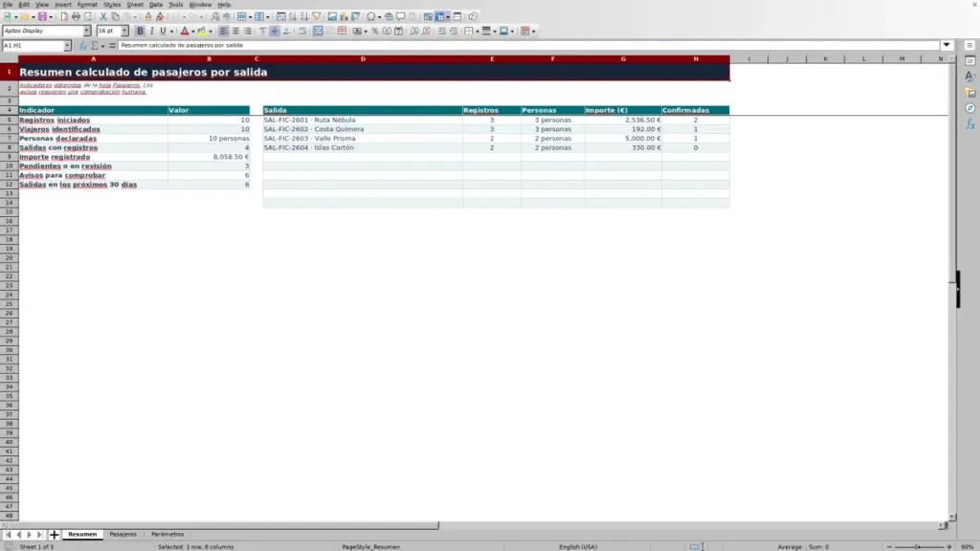
Task: Open the Function Wizard next to the Name Box
Action: 82,46
